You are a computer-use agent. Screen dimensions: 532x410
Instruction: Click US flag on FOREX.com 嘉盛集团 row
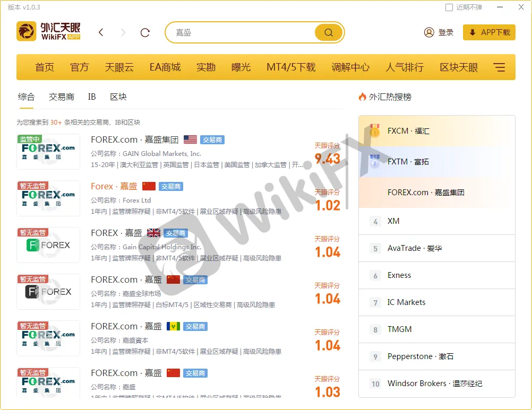click(190, 139)
